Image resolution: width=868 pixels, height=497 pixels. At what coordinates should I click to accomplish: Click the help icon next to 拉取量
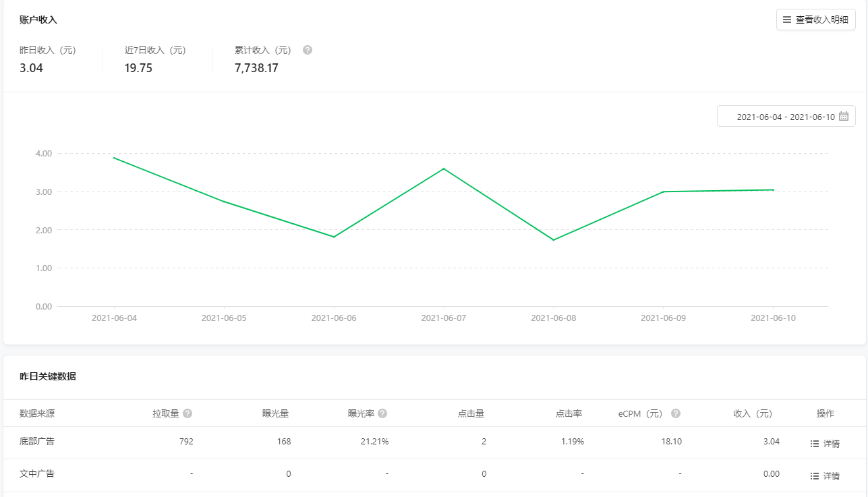(x=187, y=413)
